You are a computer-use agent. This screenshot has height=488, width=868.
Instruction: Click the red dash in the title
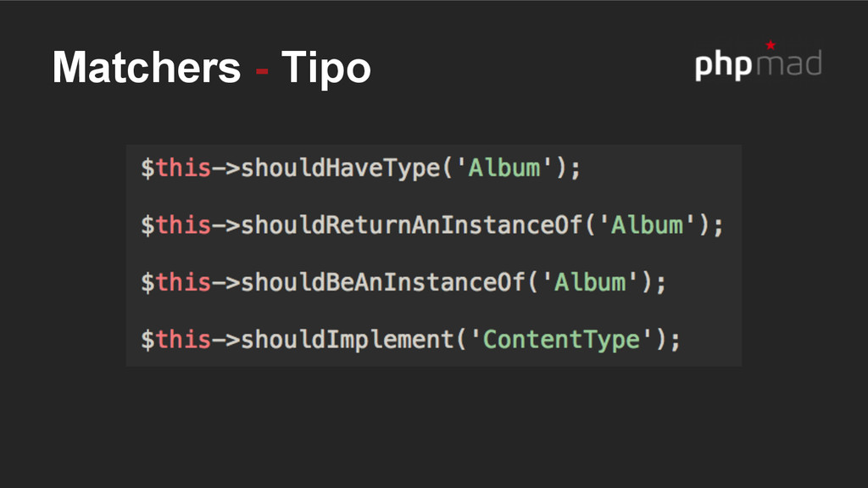point(262,71)
